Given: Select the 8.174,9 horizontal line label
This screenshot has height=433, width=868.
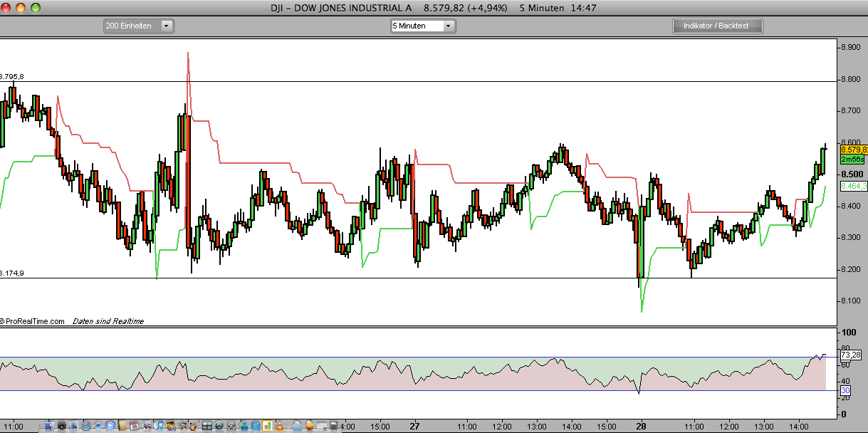Looking at the screenshot, I should pos(11,273).
